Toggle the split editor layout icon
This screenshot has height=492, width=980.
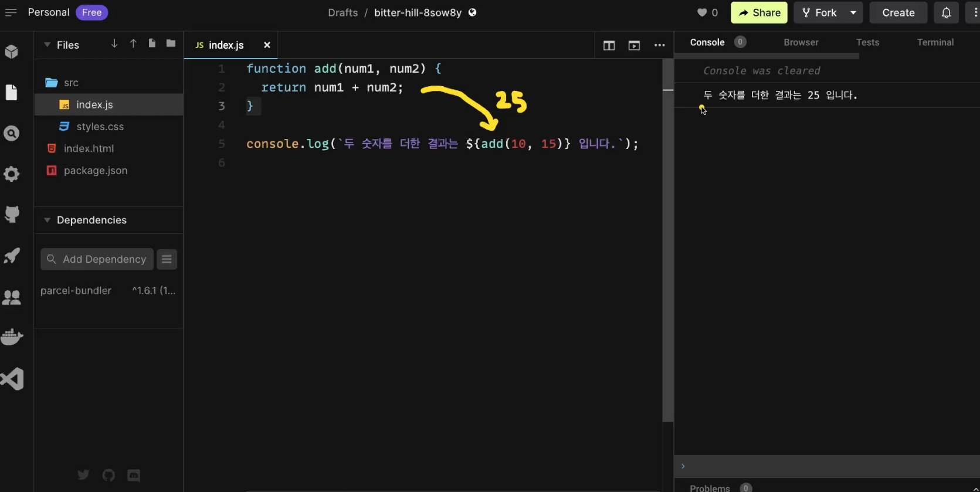coord(609,45)
